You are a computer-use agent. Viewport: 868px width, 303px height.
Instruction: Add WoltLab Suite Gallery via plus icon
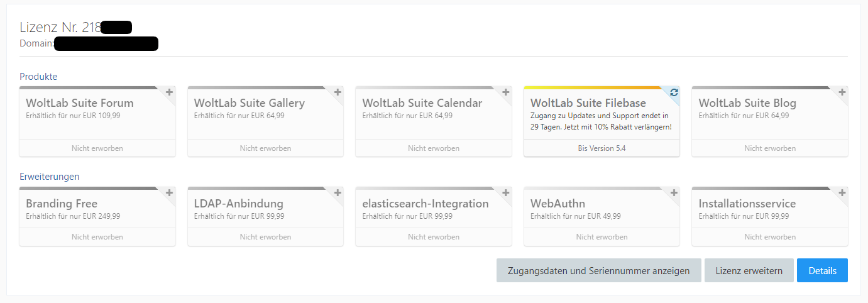coord(338,93)
